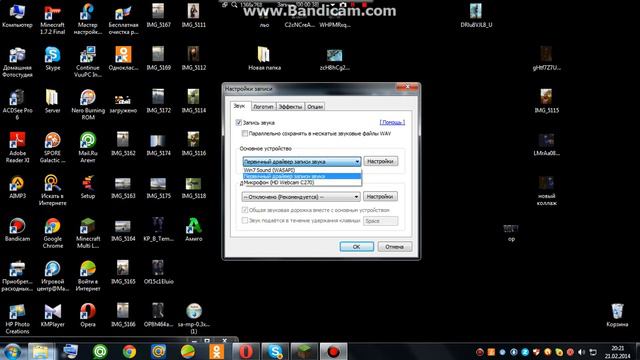Select the Adobe Reader XI shortcut
The image size is (640, 360).
click(x=17, y=148)
